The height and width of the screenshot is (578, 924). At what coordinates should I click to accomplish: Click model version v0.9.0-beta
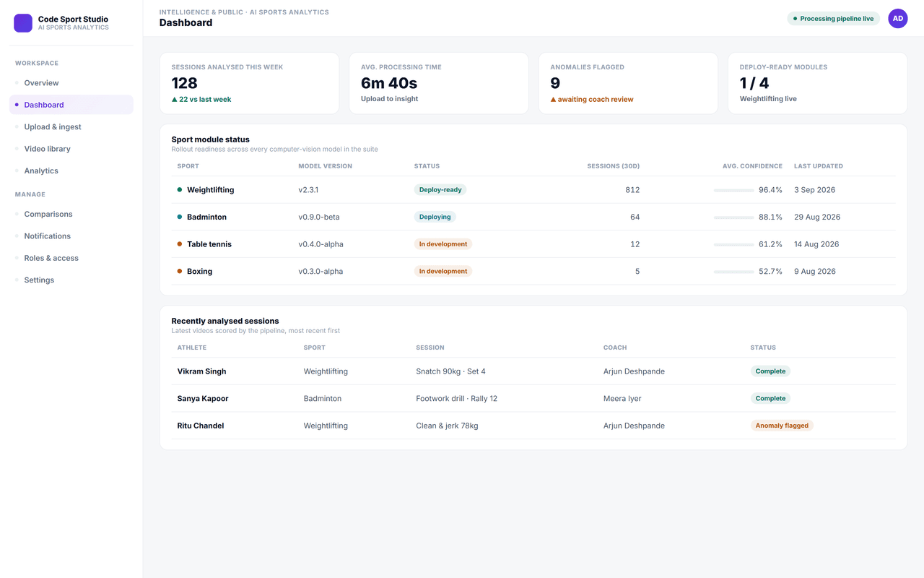coord(319,217)
